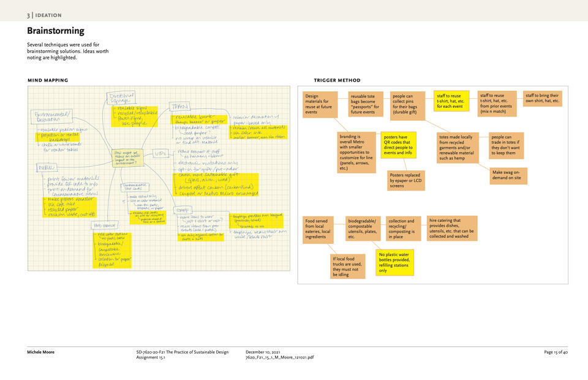588x380 pixels.
Task: Select the "hire catering that provides dishes" note
Action: click(452, 228)
